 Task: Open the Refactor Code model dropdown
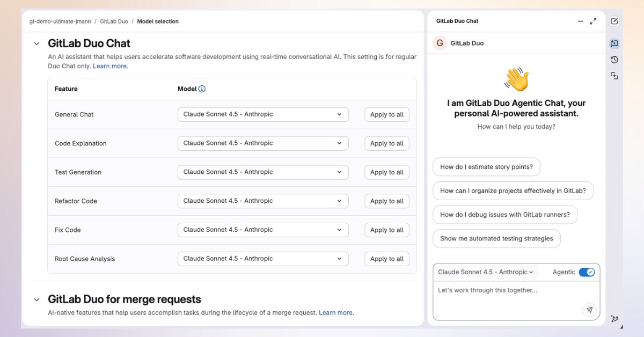coord(263,201)
